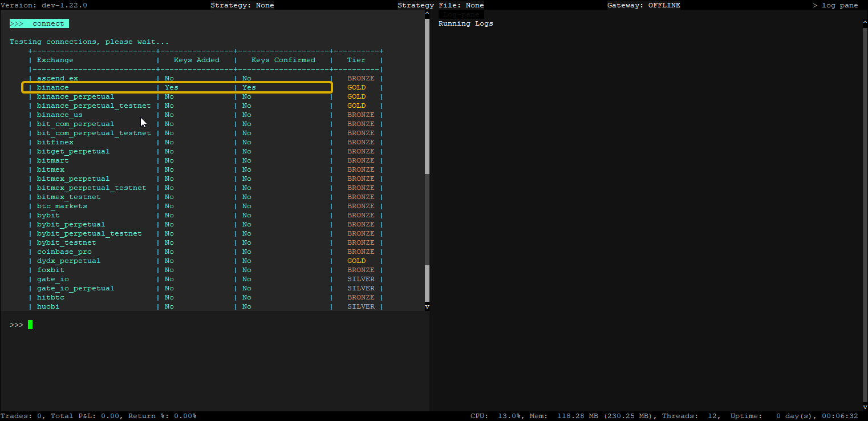Select the Log-pane tab
The image size is (868, 421).
point(461,14)
